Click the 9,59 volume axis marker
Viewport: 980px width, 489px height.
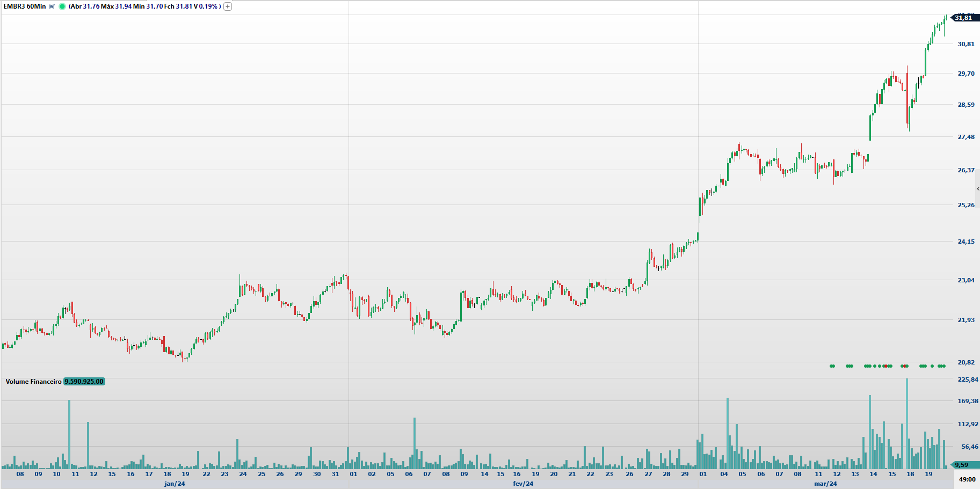(x=962, y=465)
